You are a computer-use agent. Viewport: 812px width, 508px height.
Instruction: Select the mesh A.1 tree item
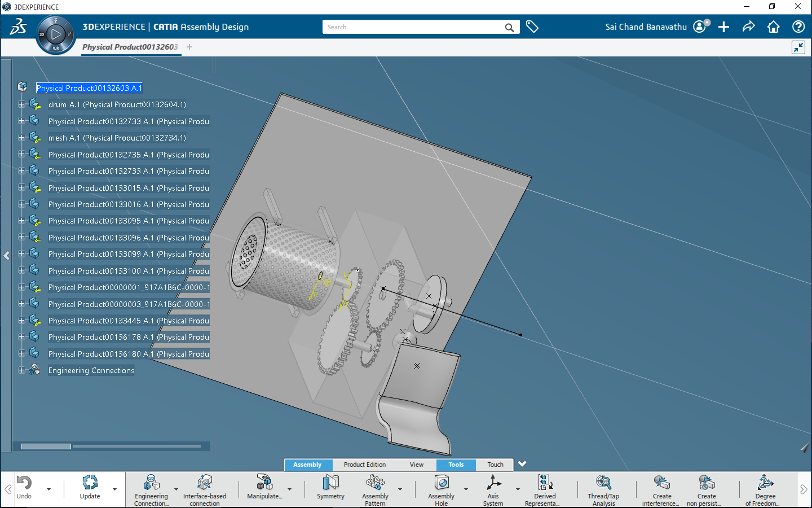coord(117,138)
